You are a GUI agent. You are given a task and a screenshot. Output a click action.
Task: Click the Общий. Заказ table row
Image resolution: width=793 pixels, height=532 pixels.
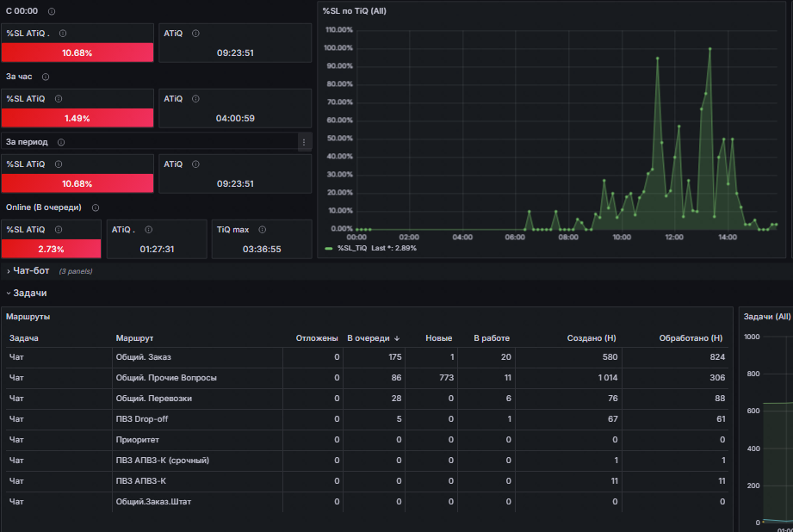pos(367,357)
